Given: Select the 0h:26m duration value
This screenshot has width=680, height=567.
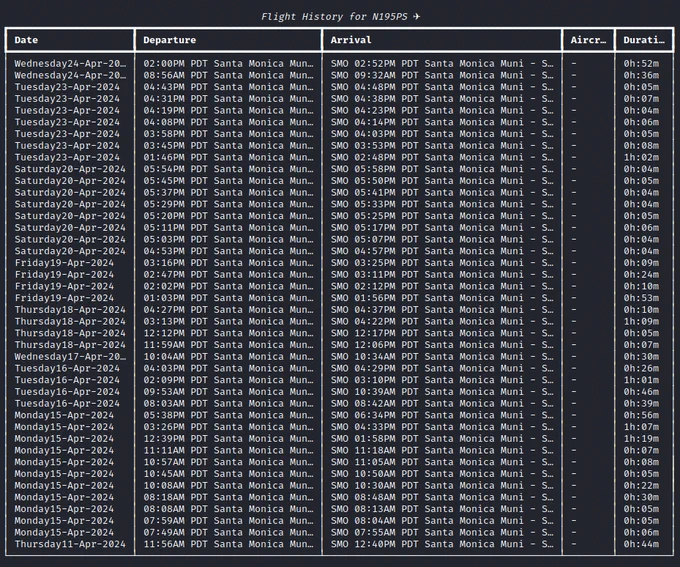Looking at the screenshot, I should tap(641, 368).
